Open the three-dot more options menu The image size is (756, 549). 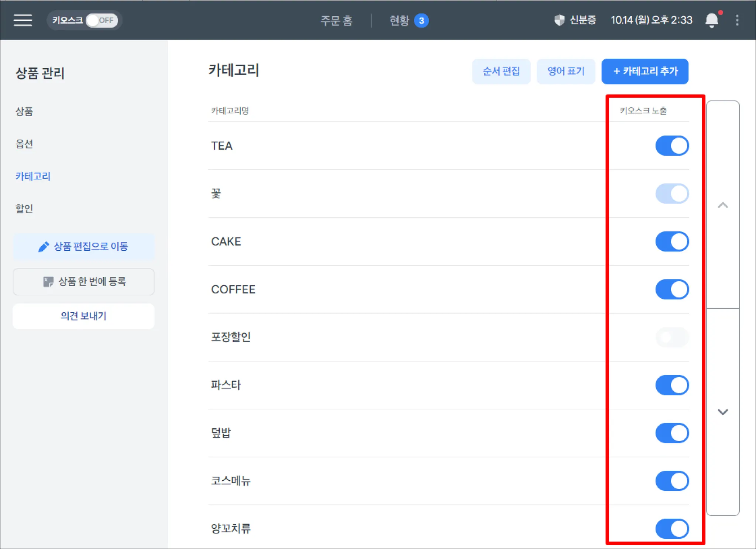point(737,20)
